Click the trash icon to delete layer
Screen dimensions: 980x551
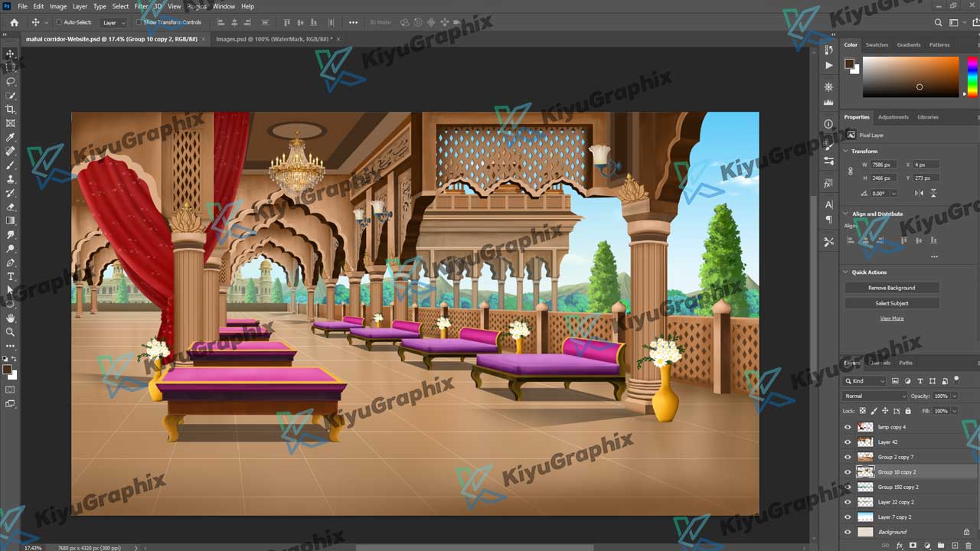(x=969, y=546)
